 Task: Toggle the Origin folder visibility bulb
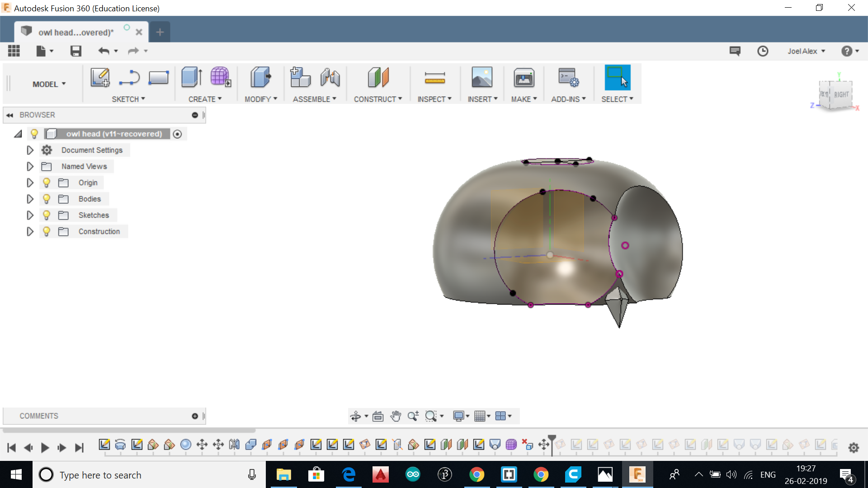click(47, 183)
